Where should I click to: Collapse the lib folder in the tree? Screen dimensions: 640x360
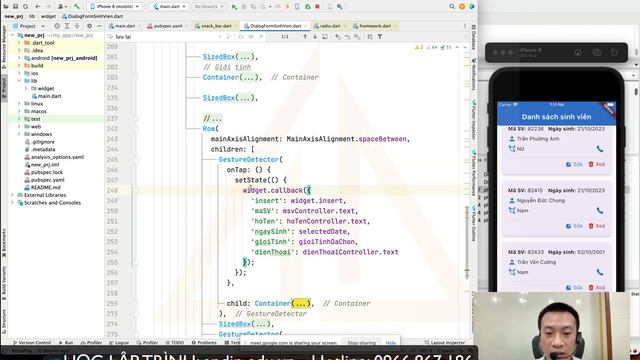coord(19,81)
